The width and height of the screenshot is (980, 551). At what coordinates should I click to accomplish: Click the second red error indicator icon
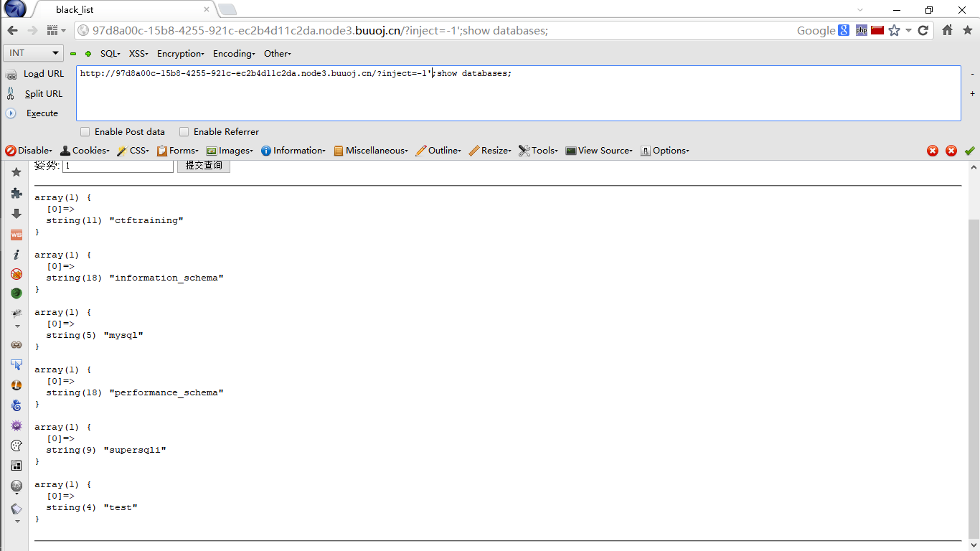pos(951,151)
